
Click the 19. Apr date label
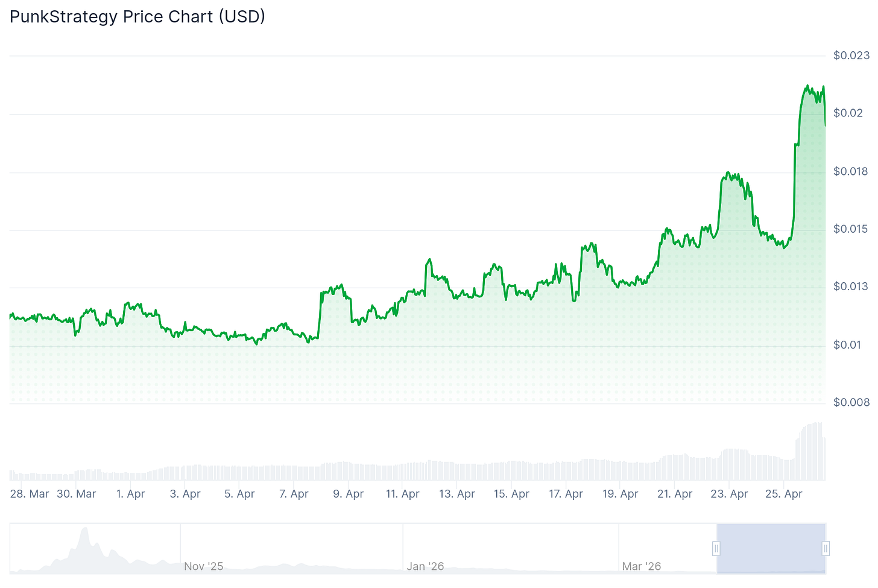(621, 494)
